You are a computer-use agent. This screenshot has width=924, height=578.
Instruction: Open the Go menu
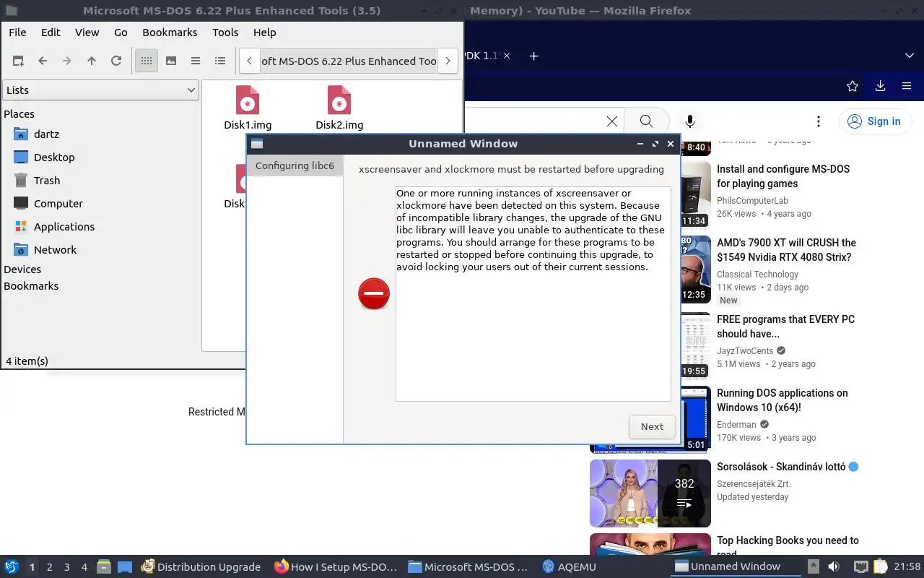pyautogui.click(x=121, y=33)
